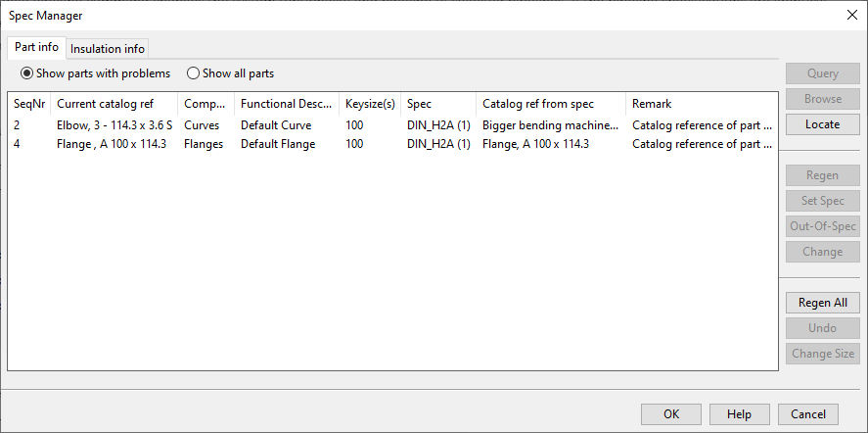Sort by SeqNr column header

[x=29, y=104]
